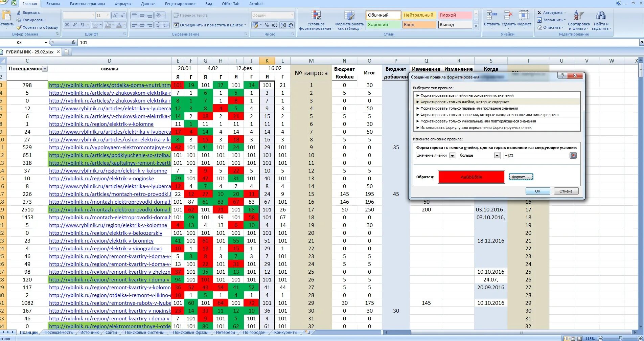Image resolution: width=644 pixels, height=341 pixels.
Task: Align cell content to top
Action: click(134, 15)
